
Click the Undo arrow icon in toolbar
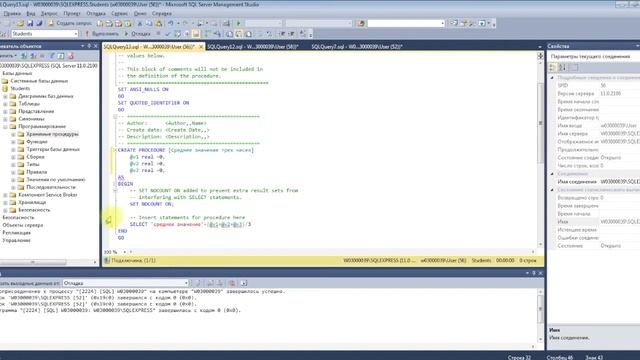tap(171, 23)
